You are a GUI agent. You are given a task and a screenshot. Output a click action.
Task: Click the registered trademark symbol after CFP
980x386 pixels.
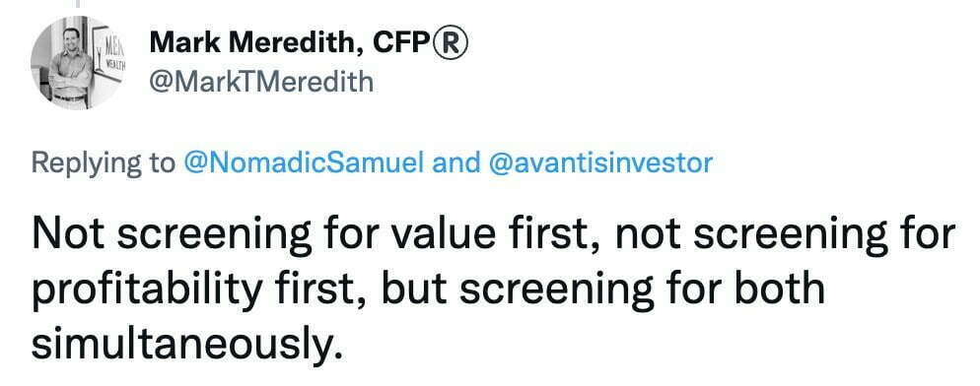451,44
